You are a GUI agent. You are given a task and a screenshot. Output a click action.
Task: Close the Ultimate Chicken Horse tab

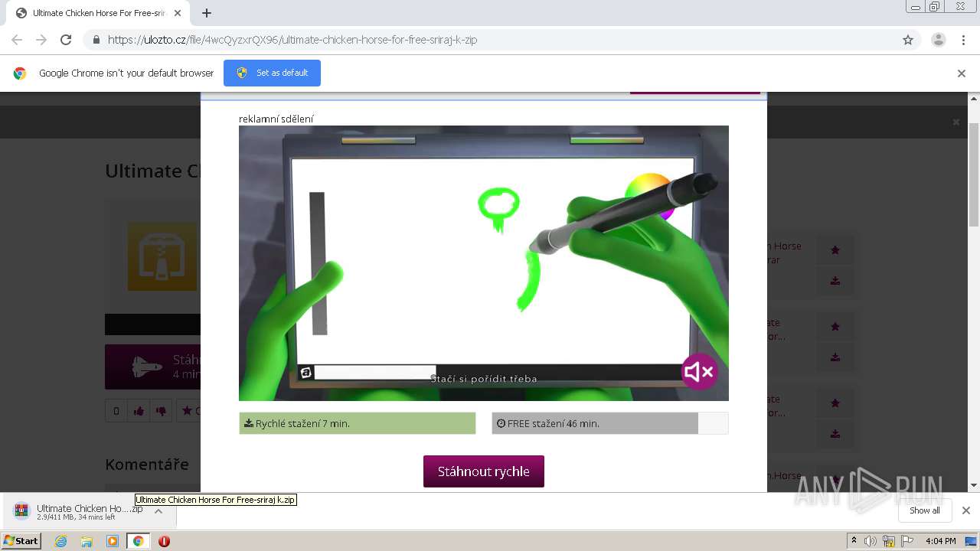coord(178,13)
